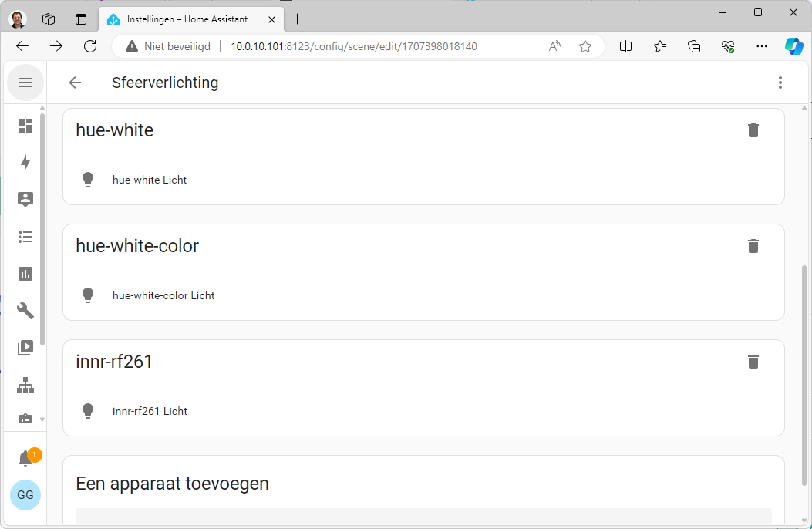Open the Media play sidebar icon
Viewport: 812px width, 529px height.
(x=25, y=348)
